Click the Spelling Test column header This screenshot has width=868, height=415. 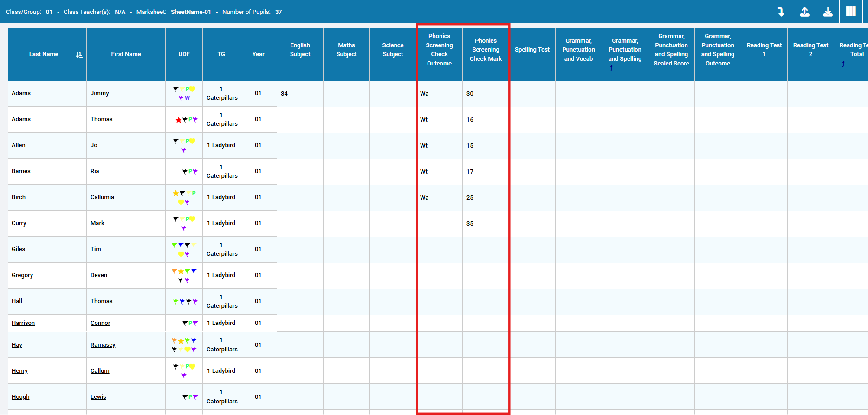(532, 50)
